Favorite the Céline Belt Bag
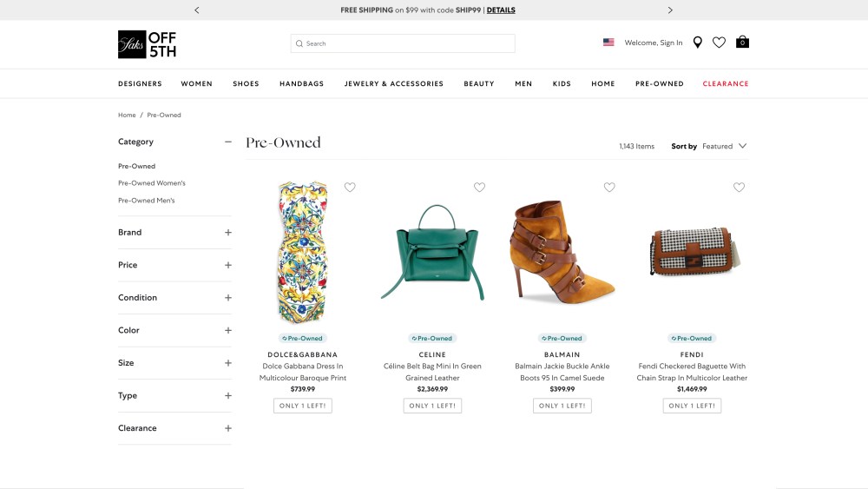The image size is (868, 489). click(x=479, y=188)
